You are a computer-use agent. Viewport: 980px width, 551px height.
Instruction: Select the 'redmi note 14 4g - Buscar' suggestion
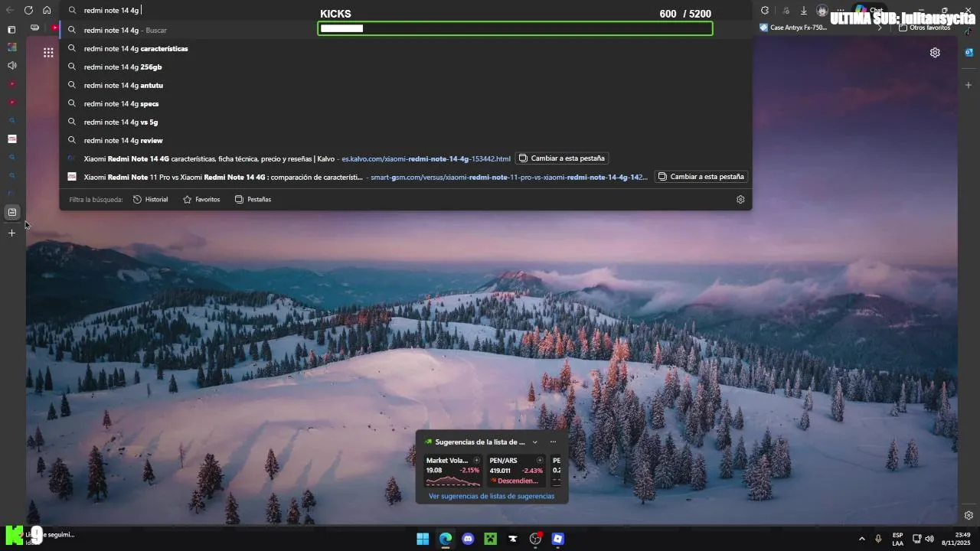coord(406,30)
